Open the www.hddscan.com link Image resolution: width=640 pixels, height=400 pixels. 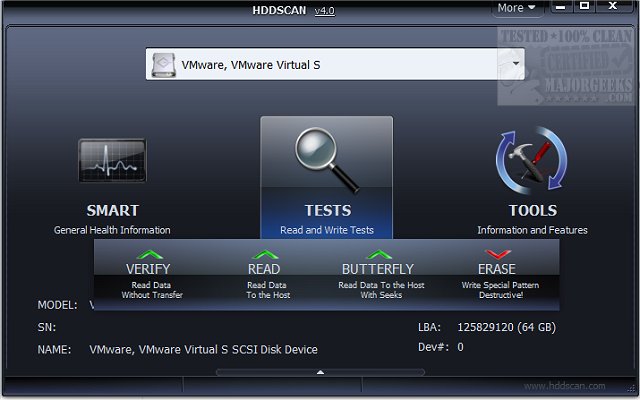point(564,386)
